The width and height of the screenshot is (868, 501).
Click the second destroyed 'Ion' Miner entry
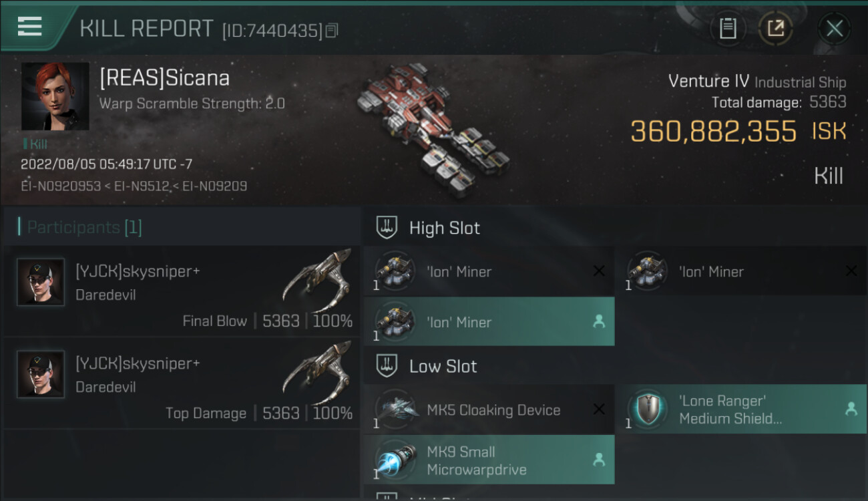[741, 271]
